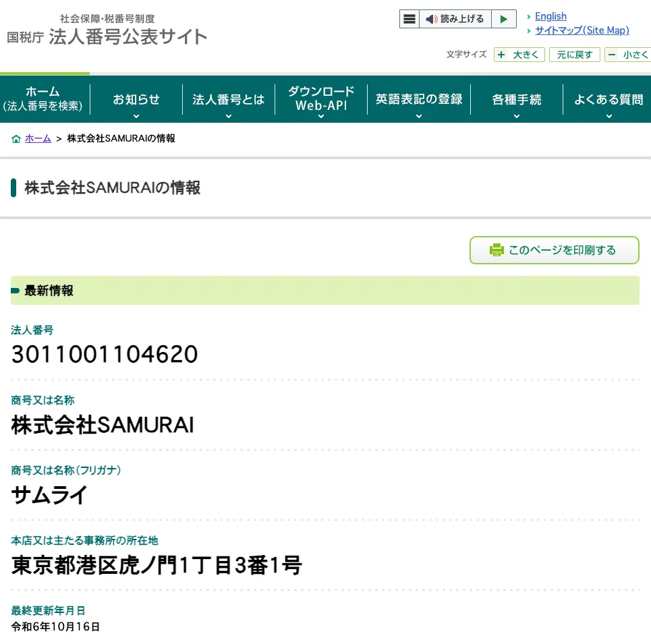Expand chevron under 英語表記の登録

pos(419,117)
